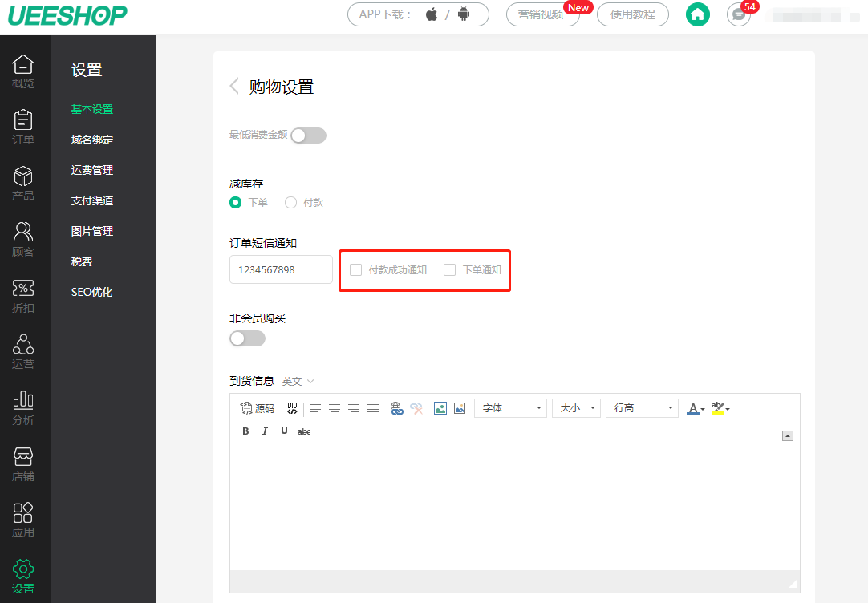Viewport: 868px width, 603px height.
Task: Toggle strikethrough abc formatting
Action: (x=304, y=431)
